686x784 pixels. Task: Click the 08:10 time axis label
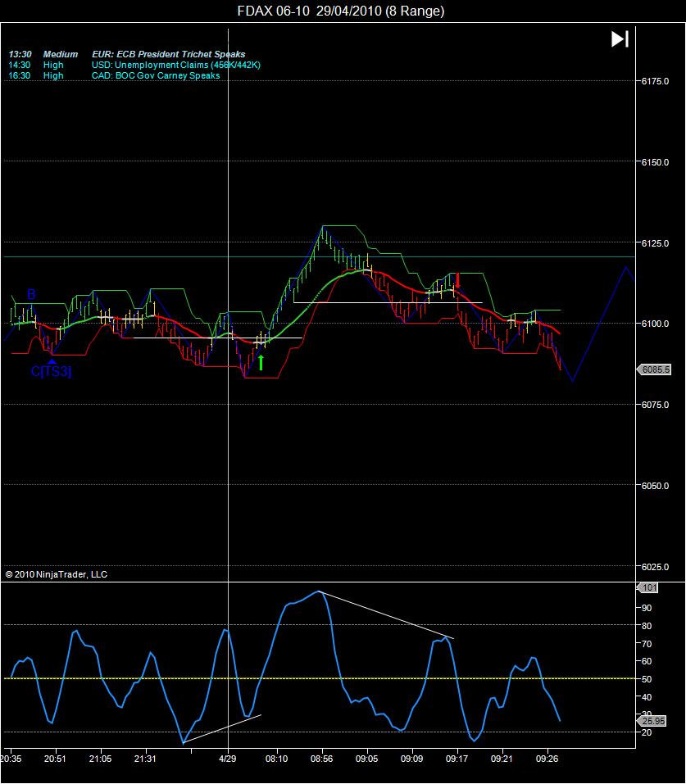(276, 759)
